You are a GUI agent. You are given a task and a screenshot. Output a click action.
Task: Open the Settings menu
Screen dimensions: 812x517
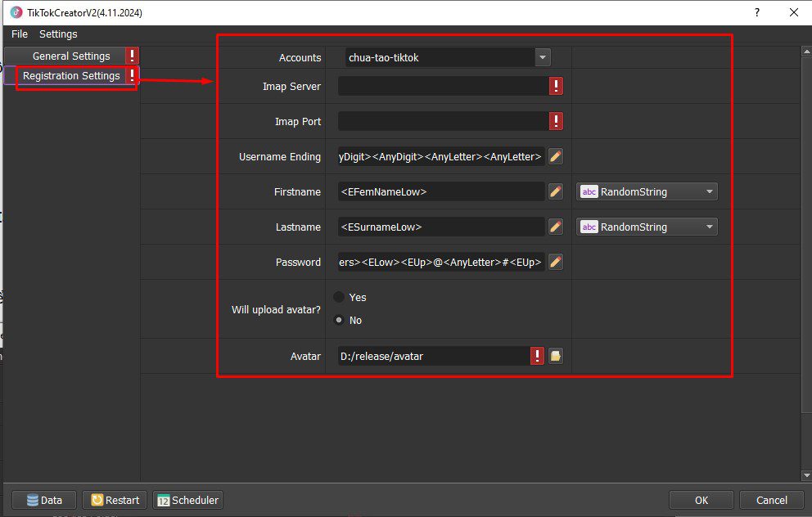pyautogui.click(x=58, y=34)
